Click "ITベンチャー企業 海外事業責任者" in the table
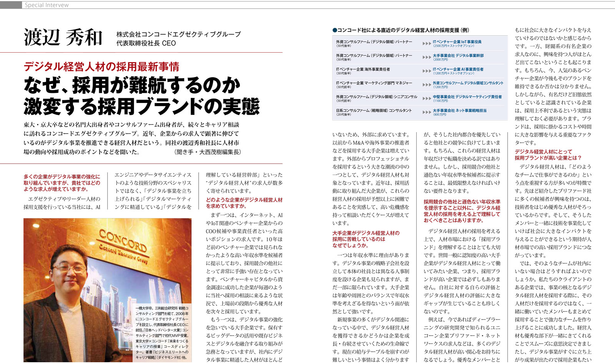615x364 pixels. (x=363, y=69)
